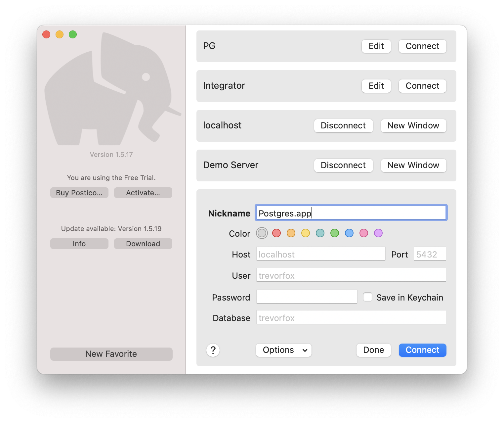Screen dimensions: 504x423
Task: Pick the green color swatch
Action: click(x=335, y=233)
